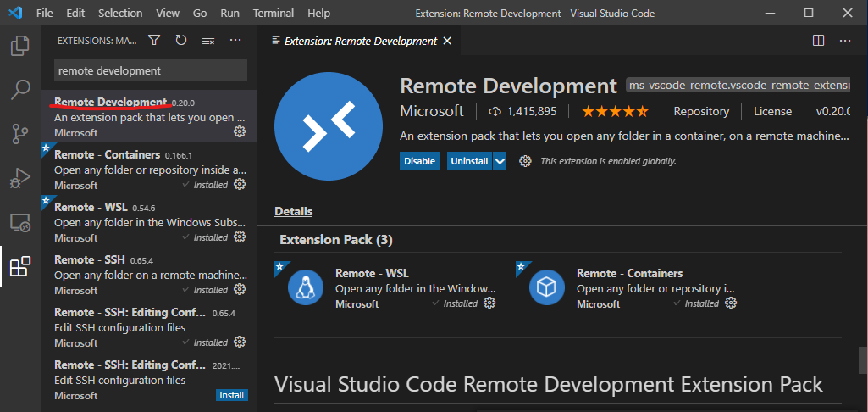Click the filter extensions funnel icon

tap(154, 40)
